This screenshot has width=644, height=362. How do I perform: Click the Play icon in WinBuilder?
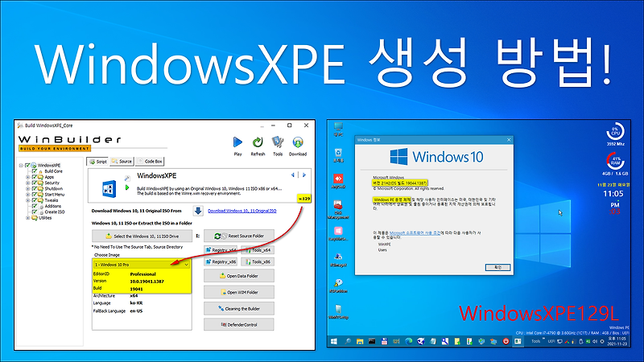click(x=237, y=142)
